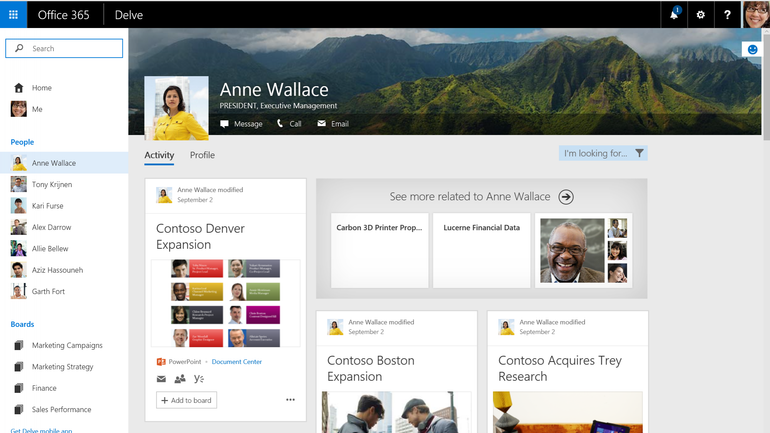The width and height of the screenshot is (770, 433).
Task: Select Tony Krijnen in People list
Action: pyautogui.click(x=52, y=184)
